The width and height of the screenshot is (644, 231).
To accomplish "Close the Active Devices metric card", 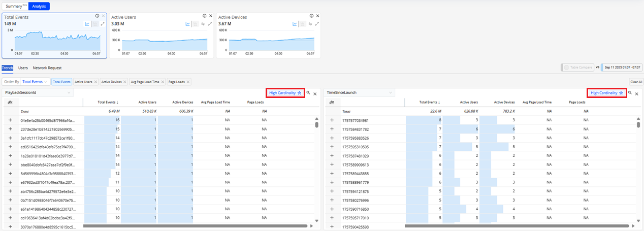I will (x=317, y=16).
